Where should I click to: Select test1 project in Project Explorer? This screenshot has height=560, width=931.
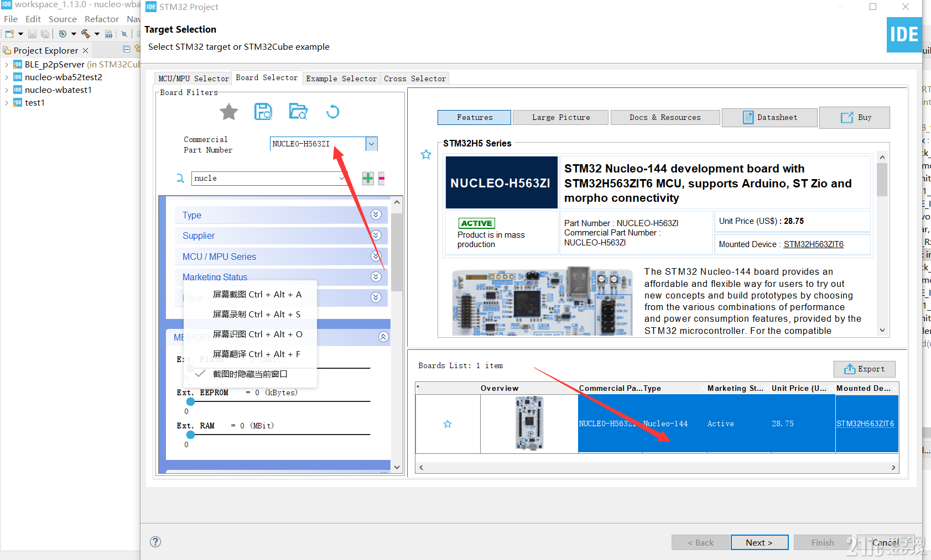34,102
